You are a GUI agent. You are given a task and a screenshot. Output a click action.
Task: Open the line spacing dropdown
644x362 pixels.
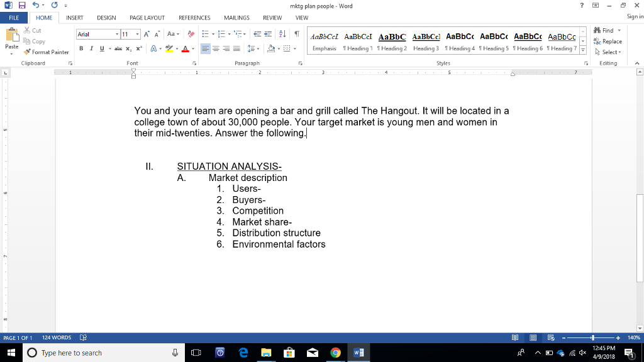click(x=256, y=48)
